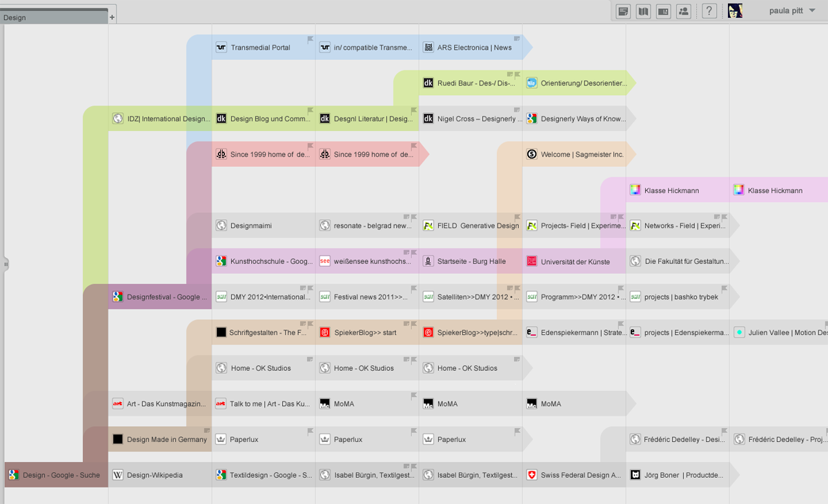The height and width of the screenshot is (504, 828).
Task: Open Projects- Field | Experime... node
Action: point(574,225)
